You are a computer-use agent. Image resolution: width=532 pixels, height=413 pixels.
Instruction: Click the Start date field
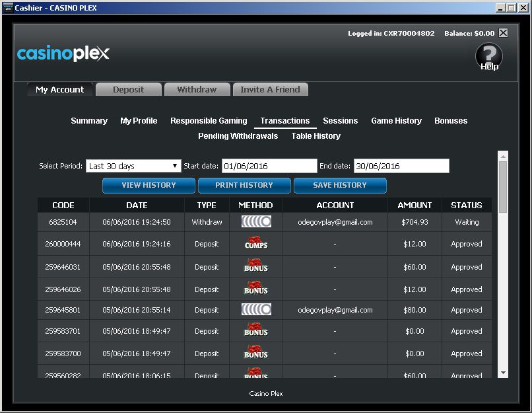coord(269,166)
